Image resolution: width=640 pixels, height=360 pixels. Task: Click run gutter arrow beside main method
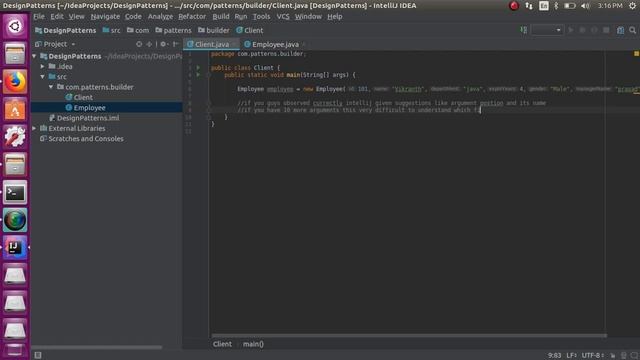[x=198, y=75]
